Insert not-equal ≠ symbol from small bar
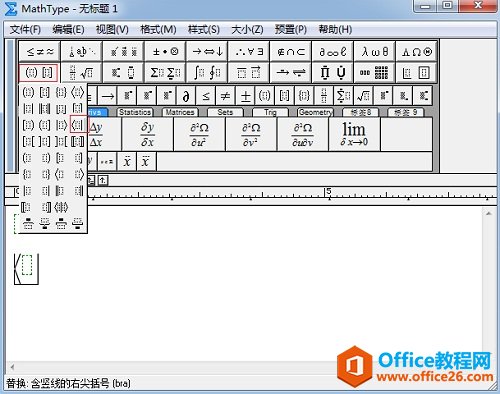Image resolution: width=500 pixels, height=394 pixels. point(225,96)
